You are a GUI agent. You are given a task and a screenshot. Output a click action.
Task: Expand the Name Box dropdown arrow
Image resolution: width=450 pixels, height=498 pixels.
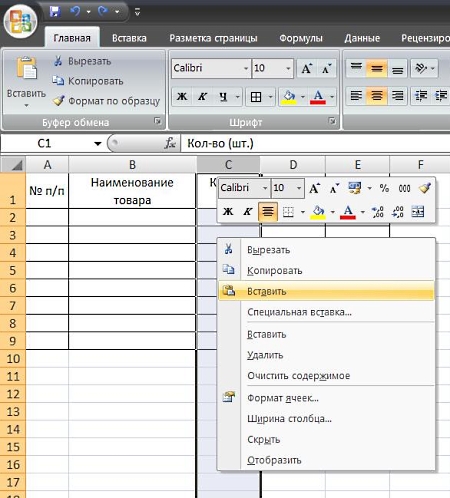(98, 144)
